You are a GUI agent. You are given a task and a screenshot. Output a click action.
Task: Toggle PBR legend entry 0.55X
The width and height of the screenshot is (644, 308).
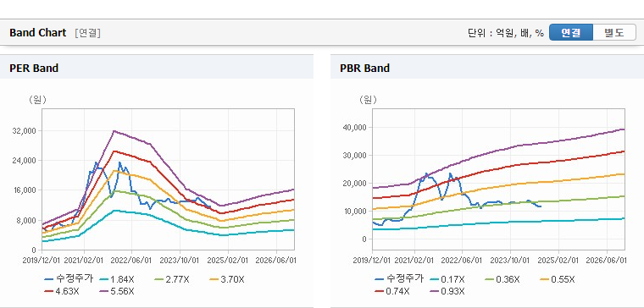click(558, 280)
